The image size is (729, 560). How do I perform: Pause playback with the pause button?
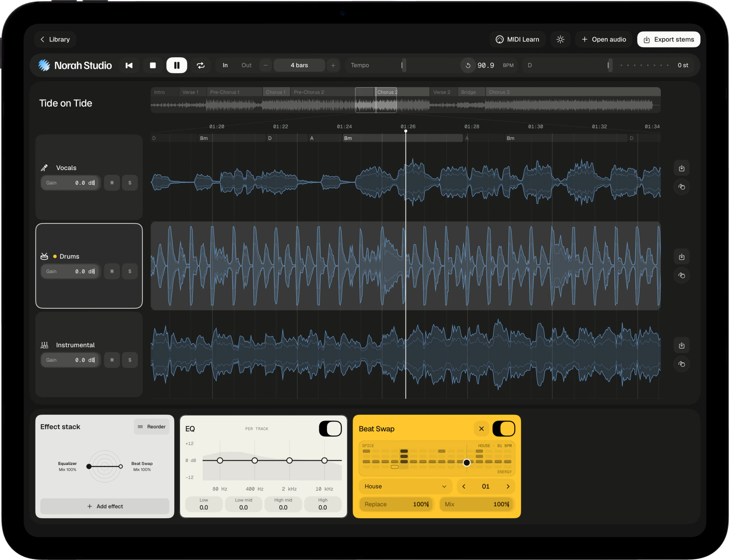point(177,65)
